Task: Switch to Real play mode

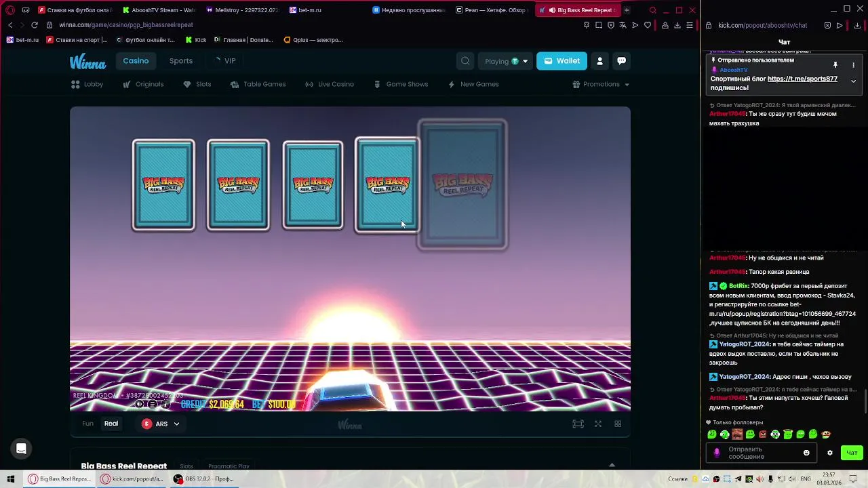Action: 111,424
